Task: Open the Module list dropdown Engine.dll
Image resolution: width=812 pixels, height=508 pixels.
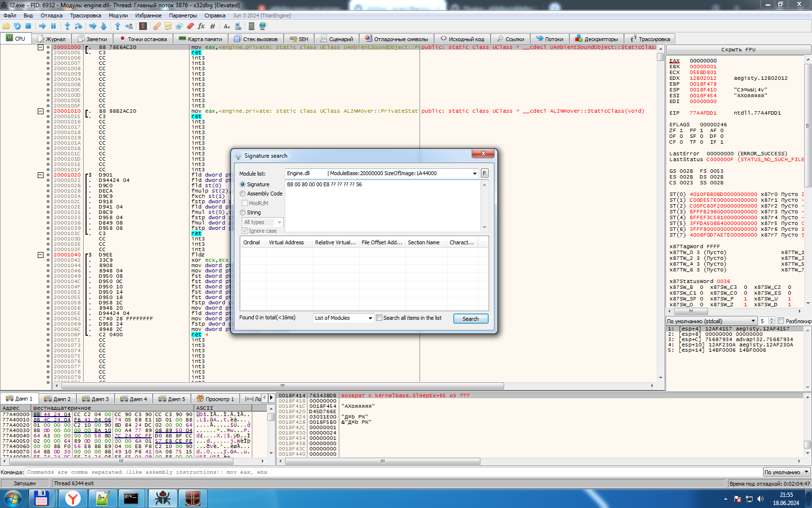Action: click(x=381, y=173)
